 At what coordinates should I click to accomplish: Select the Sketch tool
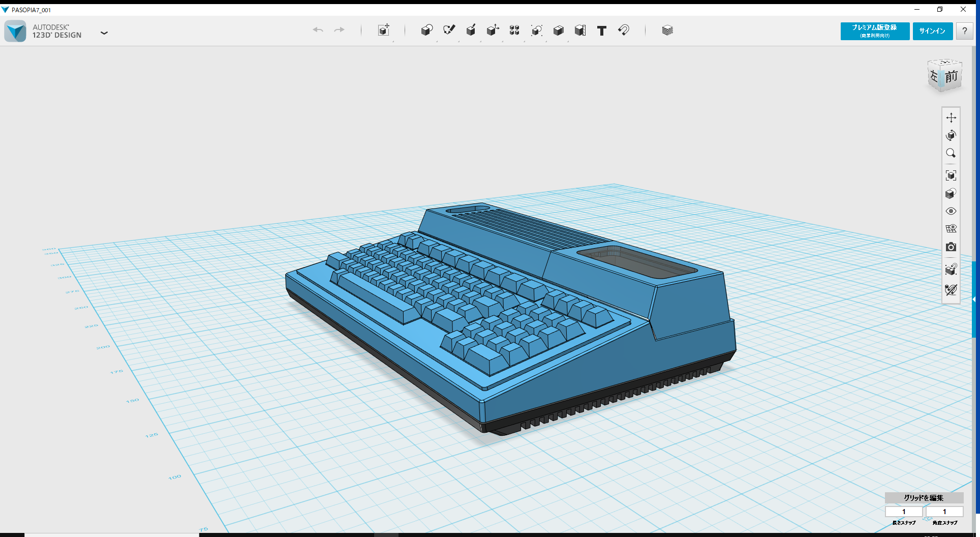(x=449, y=31)
